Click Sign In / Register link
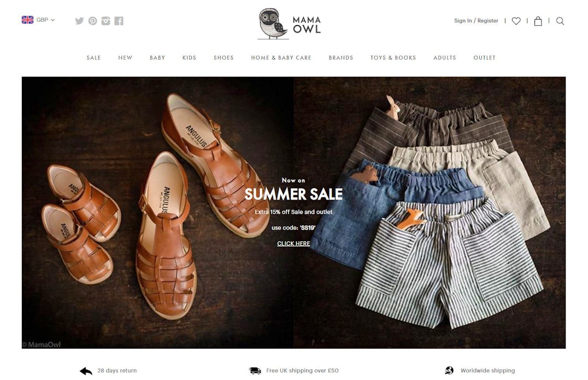 (x=476, y=21)
